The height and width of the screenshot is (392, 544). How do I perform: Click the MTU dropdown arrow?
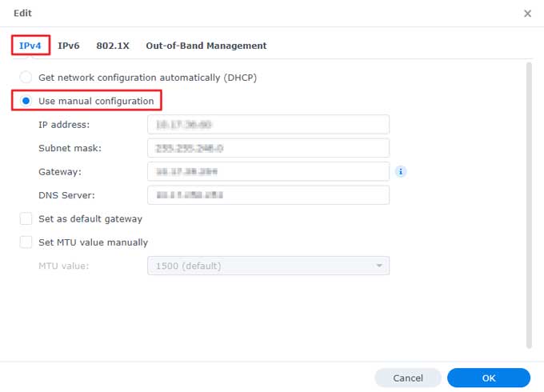coord(379,266)
